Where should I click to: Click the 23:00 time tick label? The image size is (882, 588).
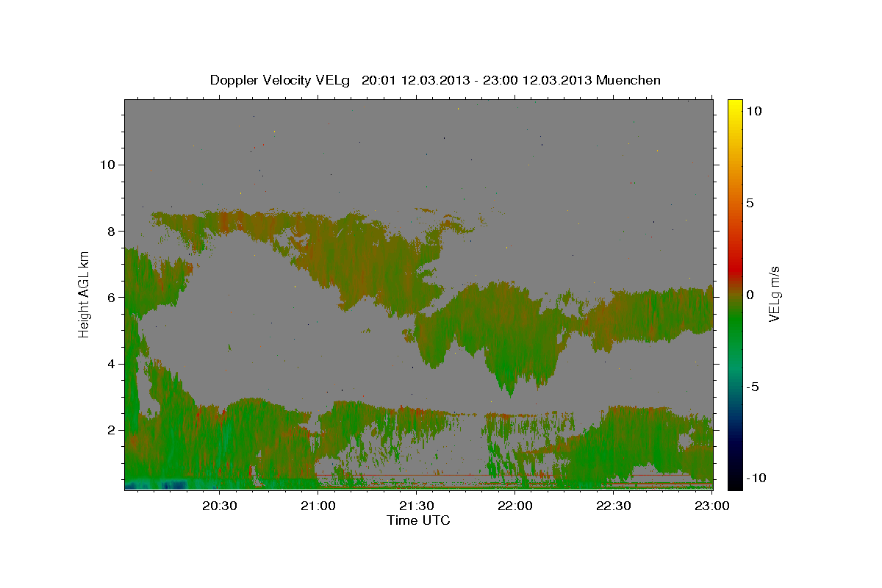tap(711, 506)
